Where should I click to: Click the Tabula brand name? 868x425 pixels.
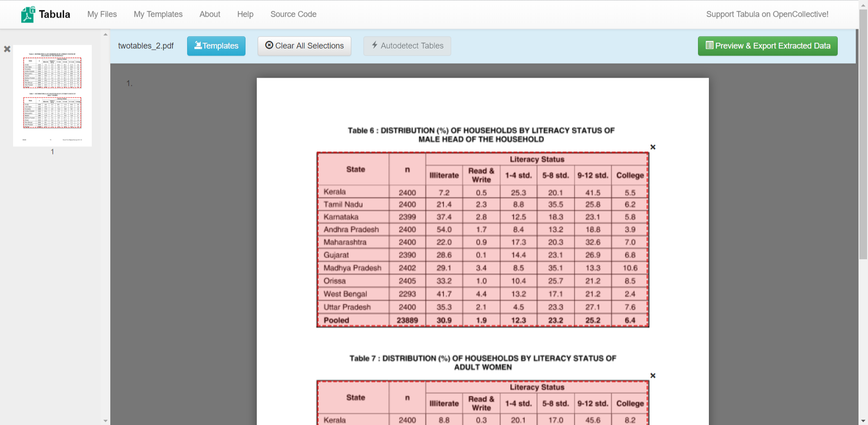pos(54,14)
